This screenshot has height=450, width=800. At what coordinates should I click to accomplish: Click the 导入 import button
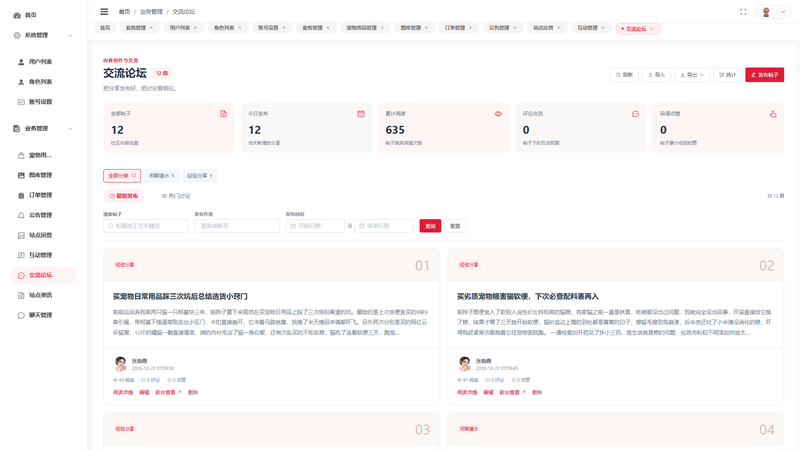tap(656, 75)
